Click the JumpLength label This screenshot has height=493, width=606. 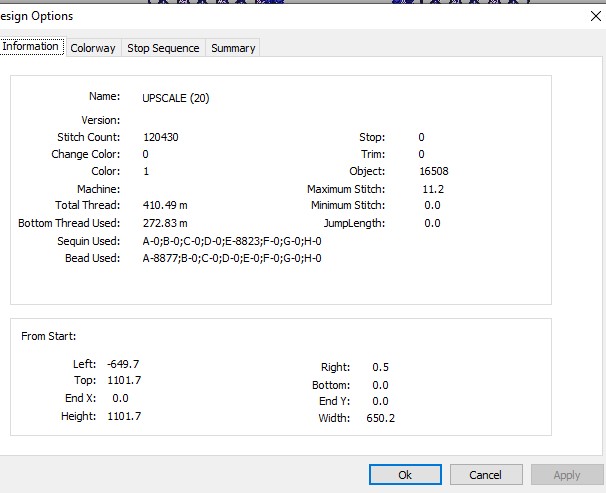354,223
